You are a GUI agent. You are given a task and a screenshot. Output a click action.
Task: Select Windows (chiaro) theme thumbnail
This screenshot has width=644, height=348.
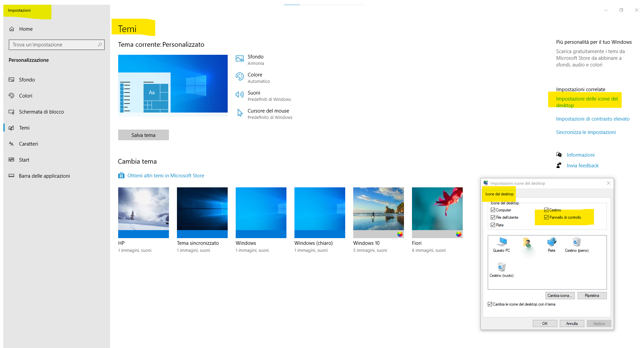click(320, 212)
